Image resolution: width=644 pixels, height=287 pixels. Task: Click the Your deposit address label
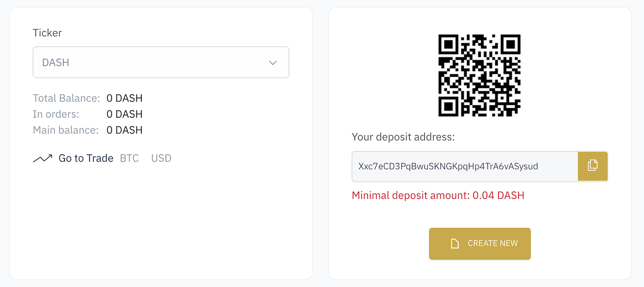click(403, 137)
